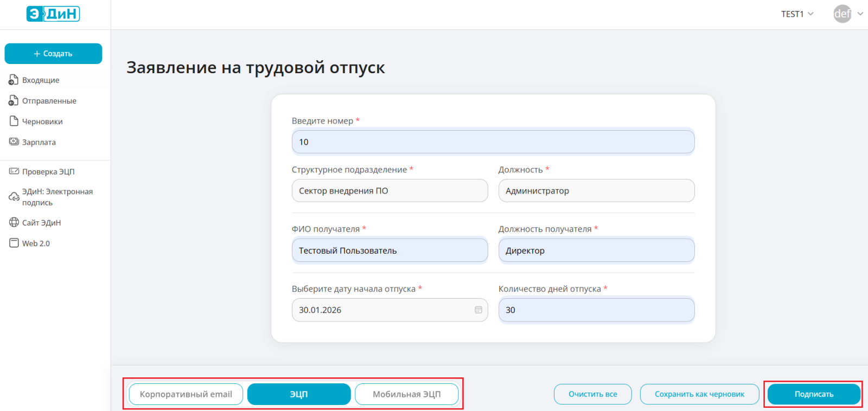Select Мобильная ЭЦП signing method

(406, 394)
